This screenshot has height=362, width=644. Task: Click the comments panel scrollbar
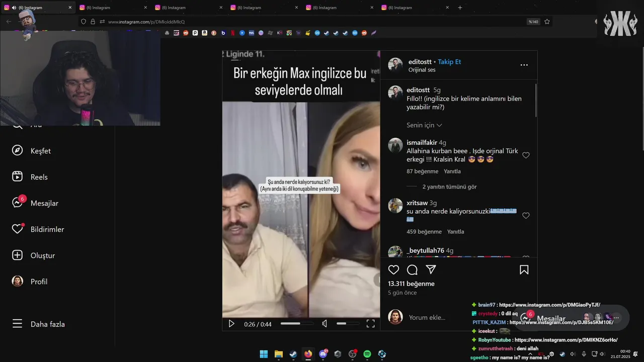535,101
